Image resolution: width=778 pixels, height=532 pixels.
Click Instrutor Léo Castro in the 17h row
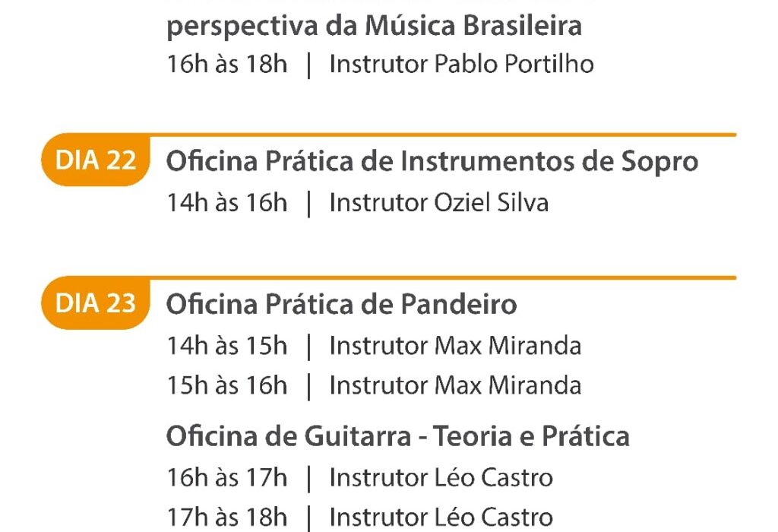tap(441, 518)
